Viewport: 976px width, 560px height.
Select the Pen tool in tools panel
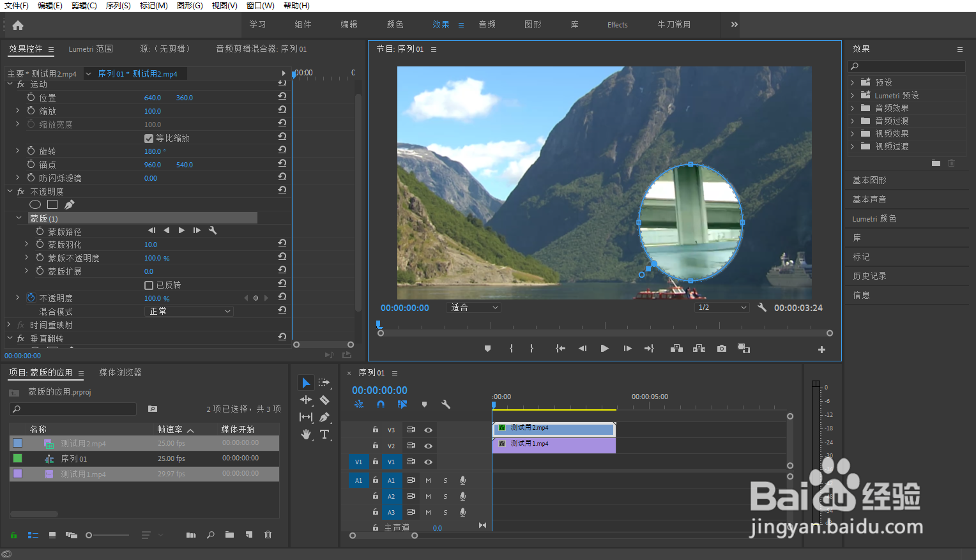point(324,417)
